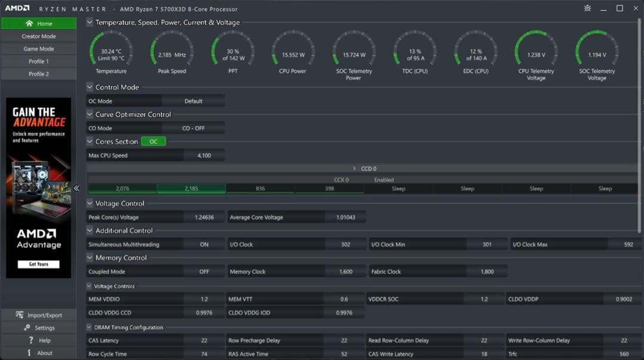Viewport: 644px width, 360px height.
Task: Click the bug report icon in title bar
Action: point(587,8)
